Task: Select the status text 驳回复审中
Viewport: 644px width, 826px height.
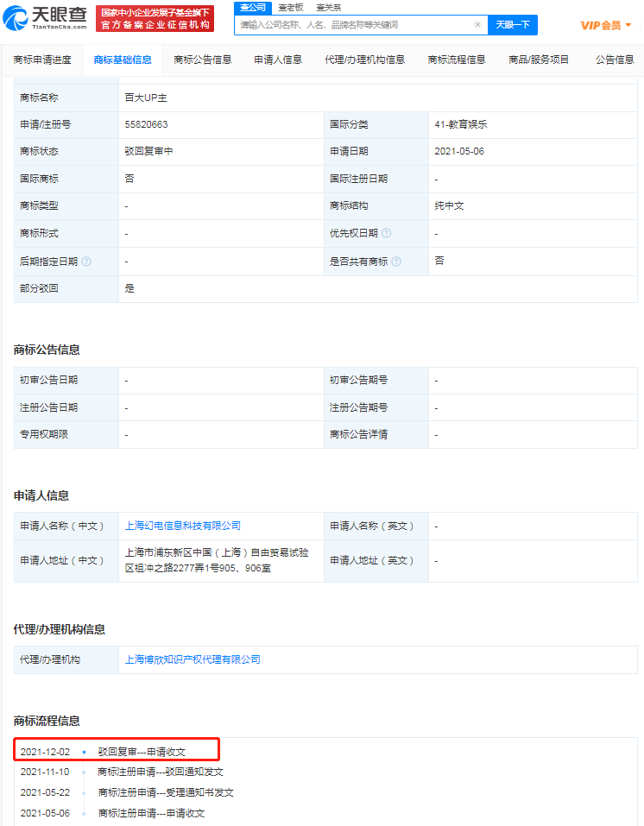Action: [148, 152]
